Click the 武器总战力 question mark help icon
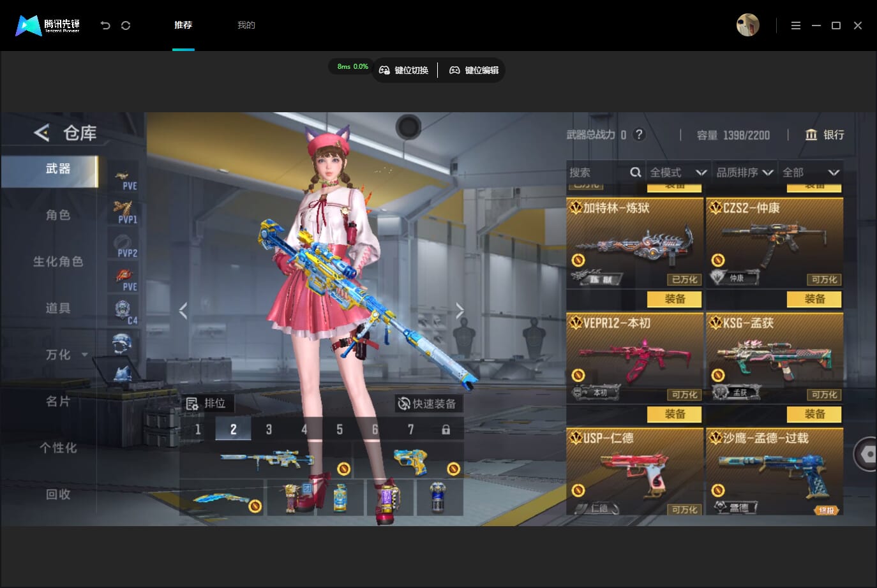 pos(639,135)
